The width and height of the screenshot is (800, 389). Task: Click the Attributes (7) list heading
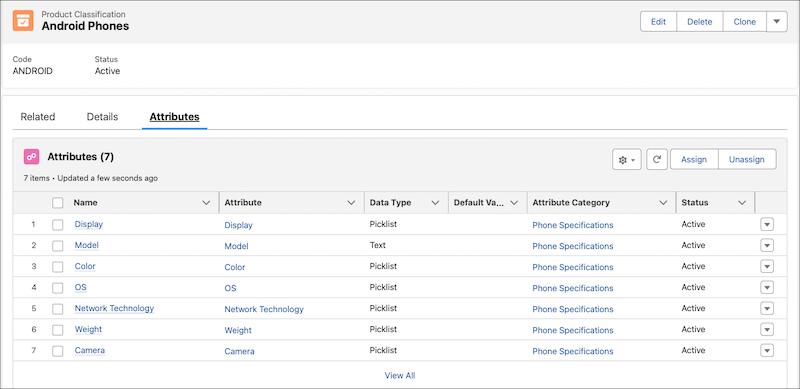[x=81, y=157]
